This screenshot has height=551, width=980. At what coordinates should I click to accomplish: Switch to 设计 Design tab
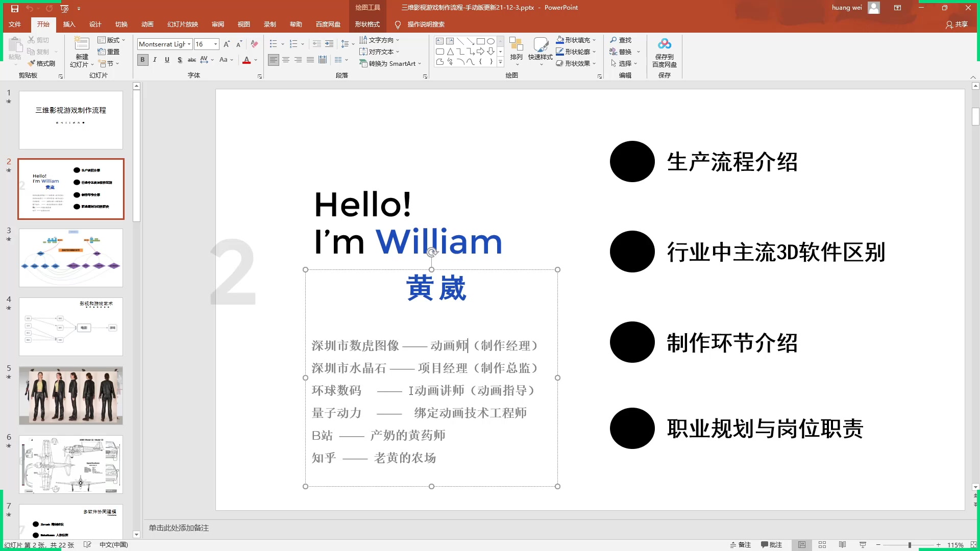[x=95, y=24]
